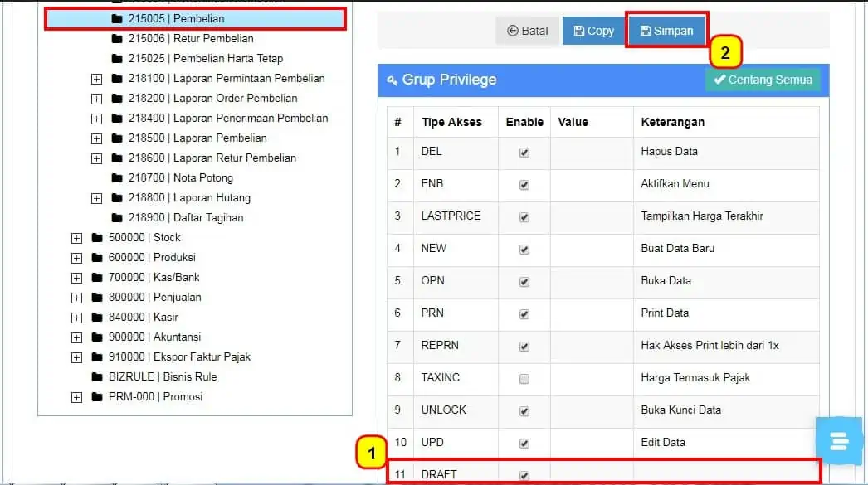
Task: Expand 218400 Laporan Penerimaan Pembelian node
Action: click(96, 119)
